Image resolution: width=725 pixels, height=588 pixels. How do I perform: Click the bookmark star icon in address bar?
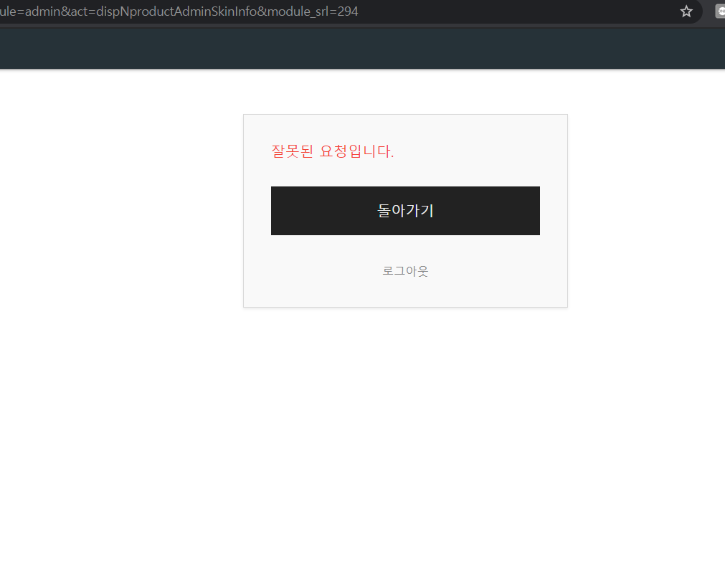686,11
